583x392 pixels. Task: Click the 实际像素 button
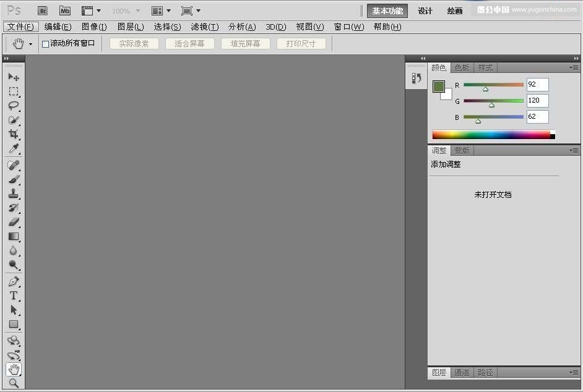(x=134, y=44)
